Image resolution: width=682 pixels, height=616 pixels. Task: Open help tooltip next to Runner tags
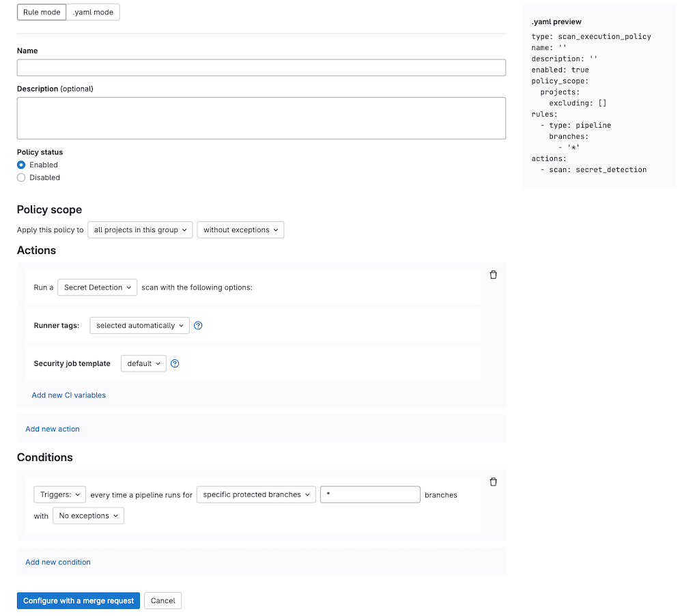[x=198, y=325]
